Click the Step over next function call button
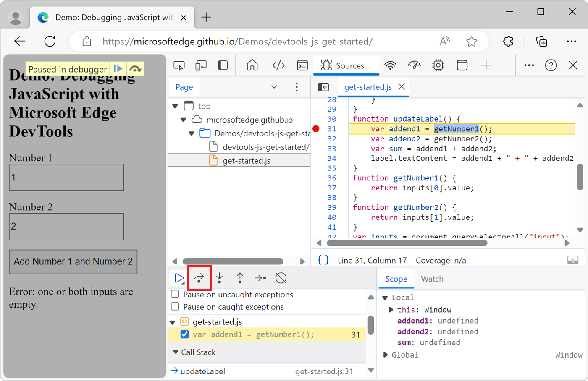This screenshot has height=381, width=588. point(199,278)
